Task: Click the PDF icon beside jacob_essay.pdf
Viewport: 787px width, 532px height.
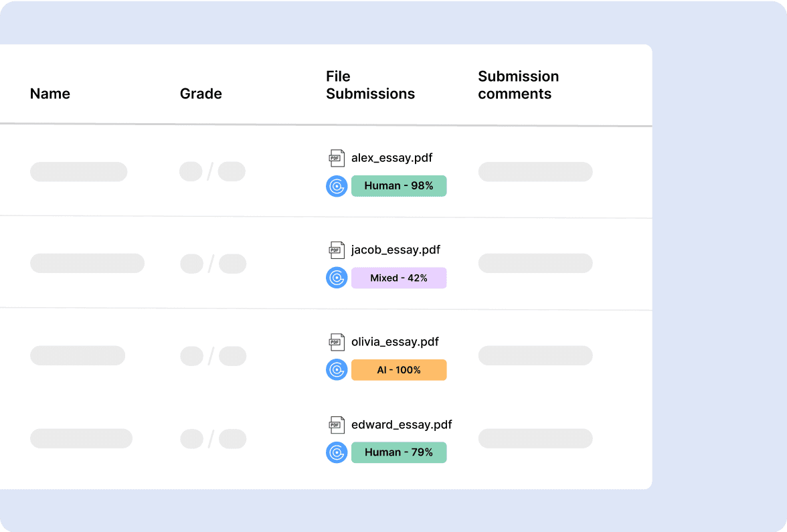Action: pos(337,250)
